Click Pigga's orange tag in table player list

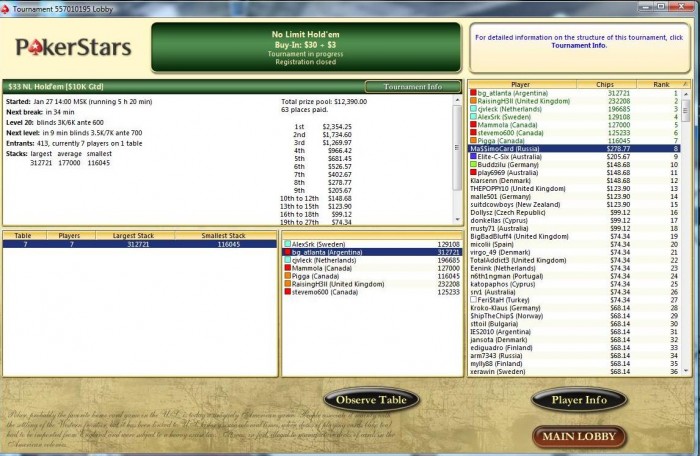coord(288,276)
